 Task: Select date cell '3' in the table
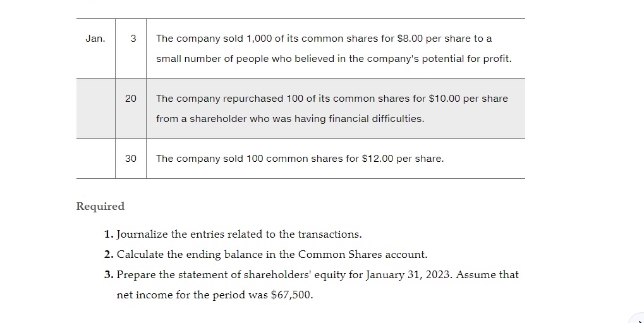pos(133,39)
